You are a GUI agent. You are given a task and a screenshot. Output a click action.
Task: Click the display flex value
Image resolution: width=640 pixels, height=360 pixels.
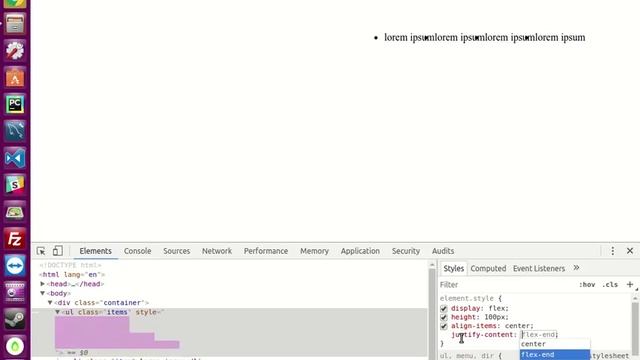497,308
